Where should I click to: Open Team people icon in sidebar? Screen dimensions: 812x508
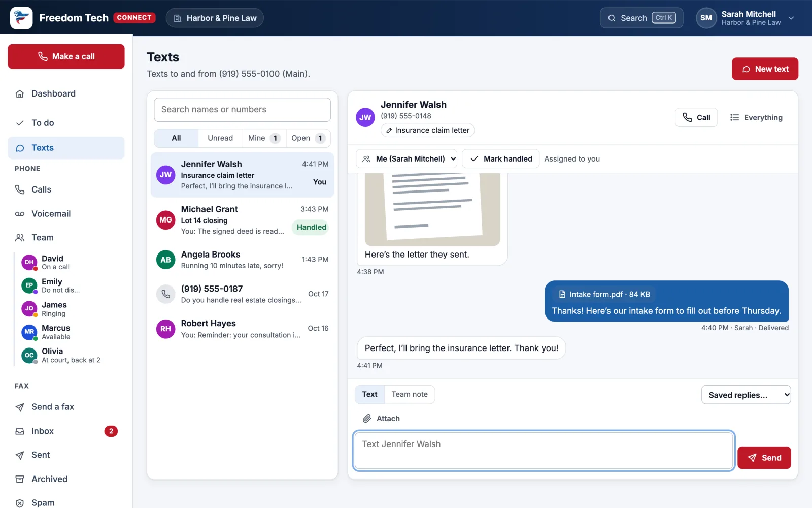click(x=20, y=237)
